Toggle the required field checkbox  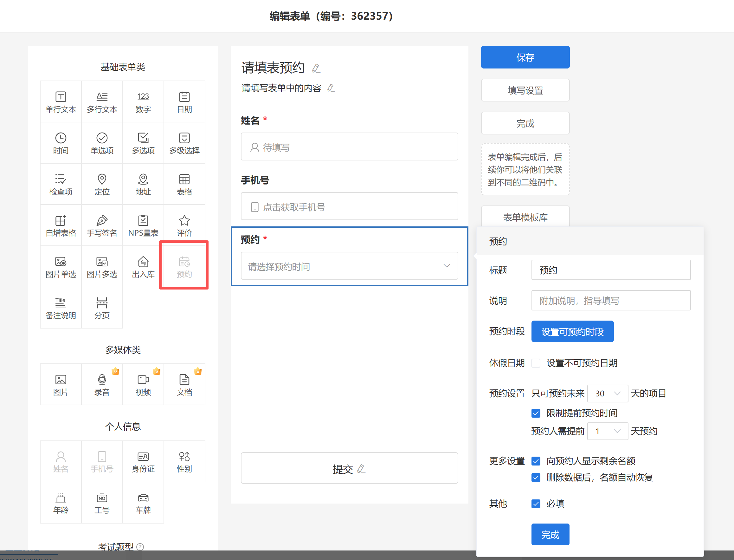click(x=536, y=504)
